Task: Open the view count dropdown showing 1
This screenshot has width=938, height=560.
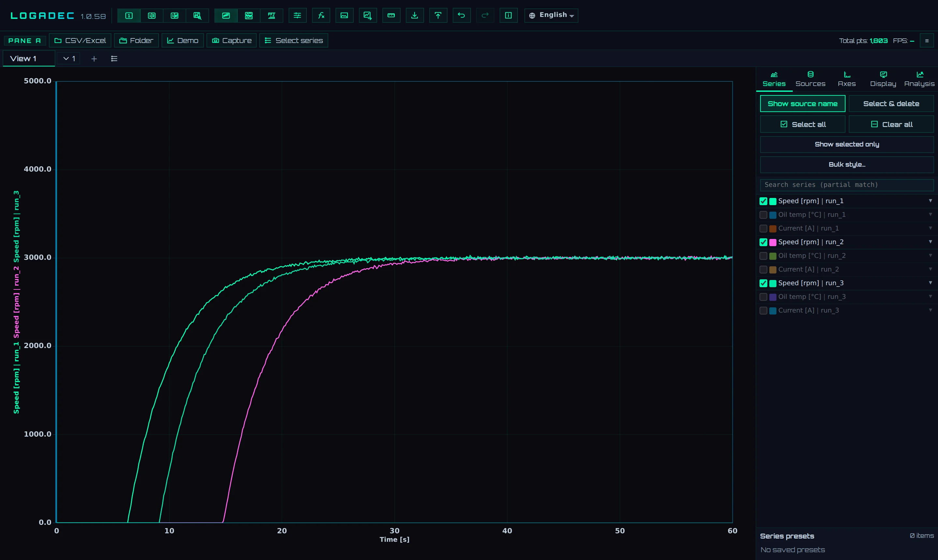Action: tap(69, 59)
